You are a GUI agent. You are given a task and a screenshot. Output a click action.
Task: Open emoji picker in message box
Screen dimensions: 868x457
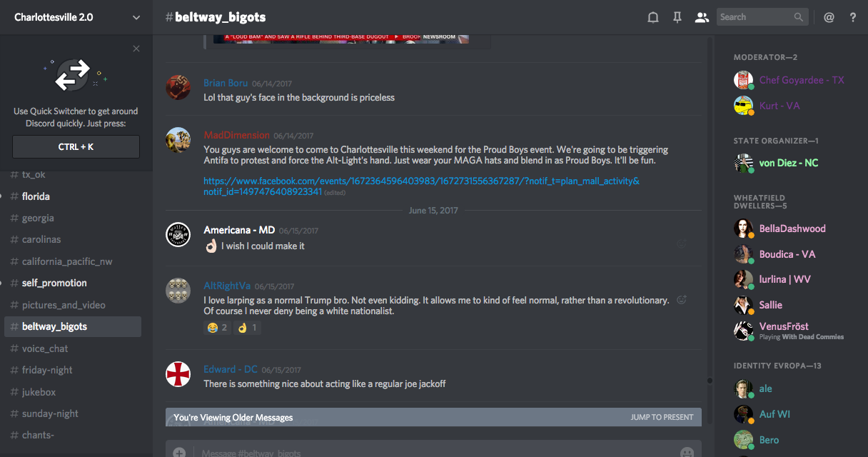tap(687, 453)
